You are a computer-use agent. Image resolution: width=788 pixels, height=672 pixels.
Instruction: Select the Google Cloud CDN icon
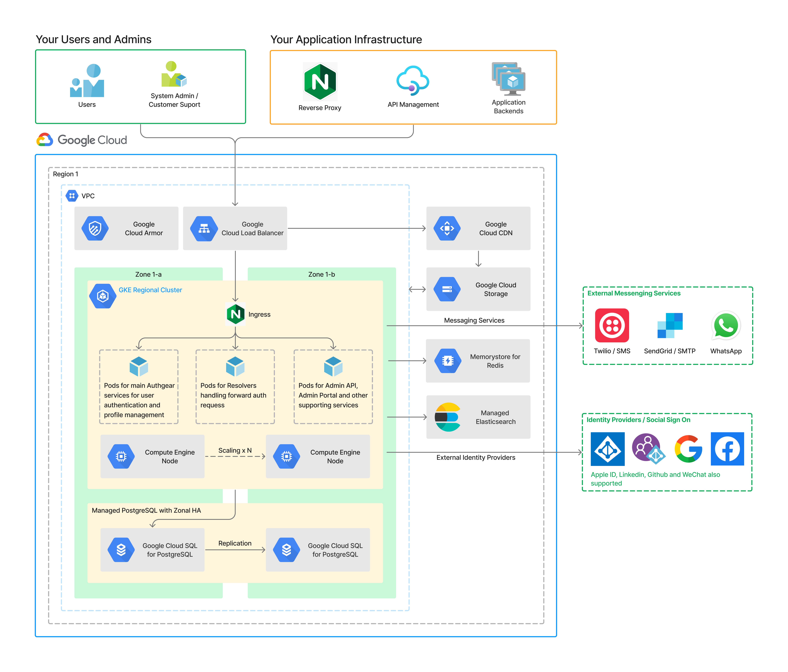tap(447, 228)
